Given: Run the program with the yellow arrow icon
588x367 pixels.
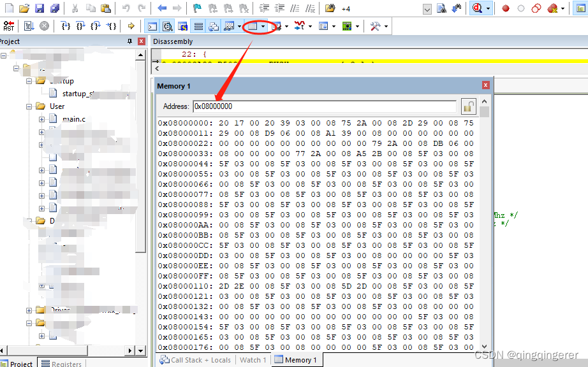Looking at the screenshot, I should [x=131, y=26].
